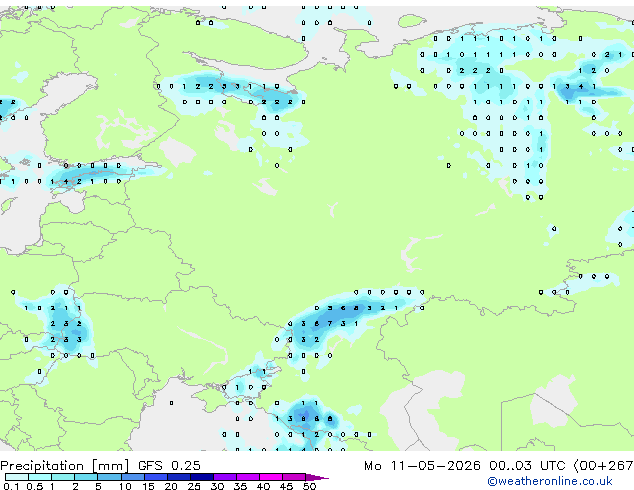Click the '25' legend scale label

(194, 486)
